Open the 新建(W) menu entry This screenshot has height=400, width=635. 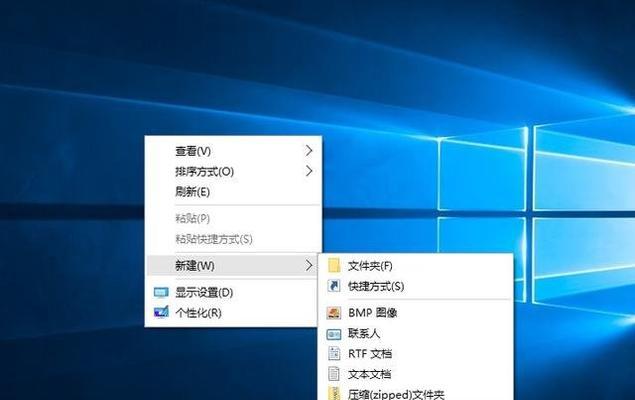[232, 266]
